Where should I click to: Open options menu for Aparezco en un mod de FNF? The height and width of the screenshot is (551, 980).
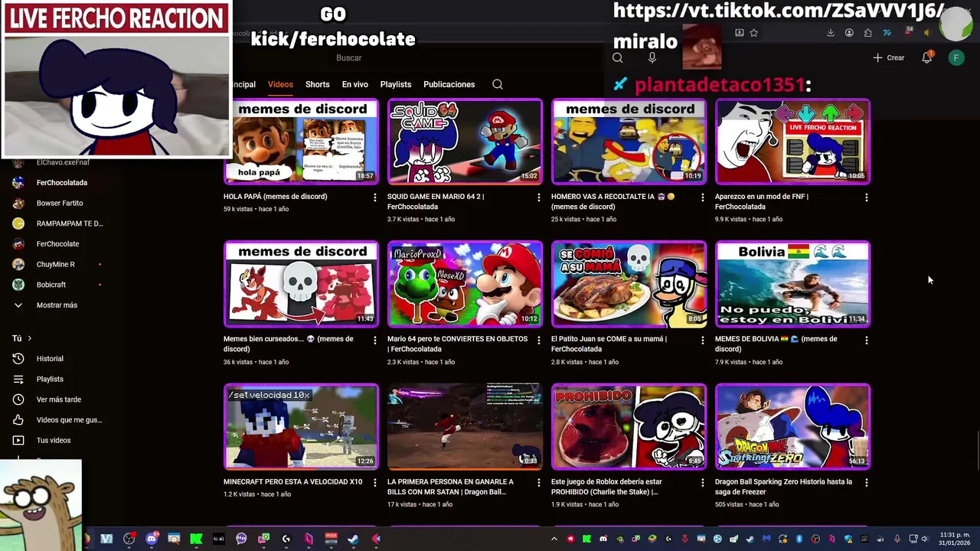[866, 197]
